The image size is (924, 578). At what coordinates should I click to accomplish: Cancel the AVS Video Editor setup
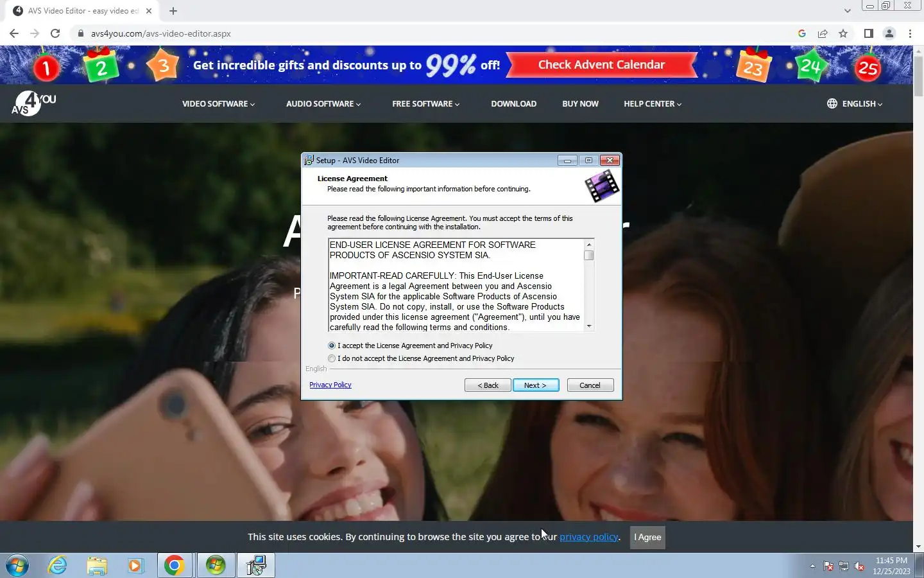coord(590,385)
